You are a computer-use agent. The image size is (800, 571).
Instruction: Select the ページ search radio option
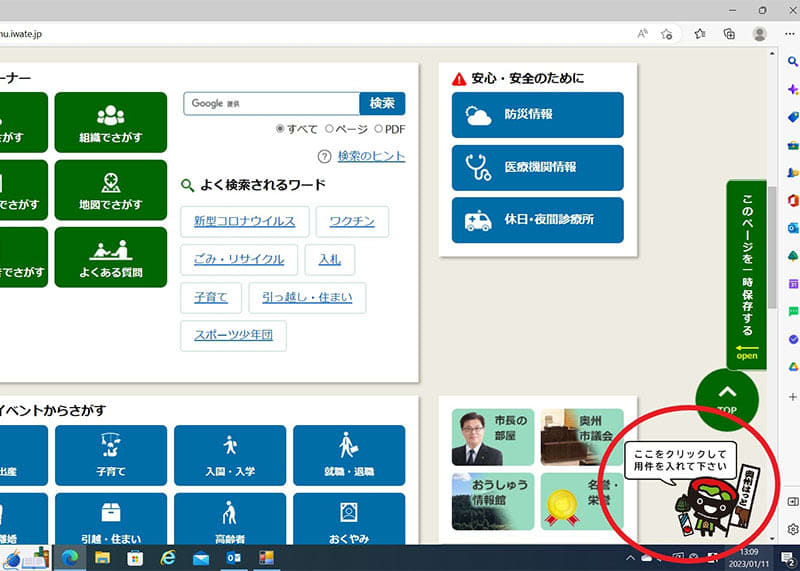[x=329, y=129]
